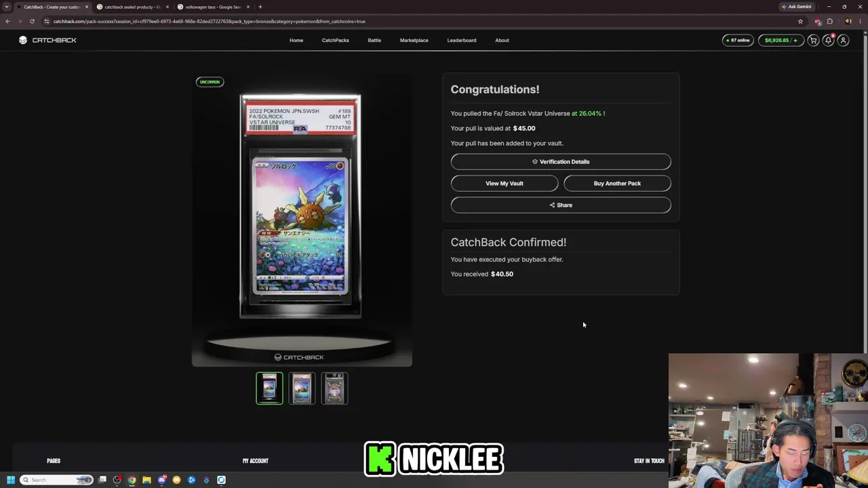868x488 pixels.
Task: Click the Chrome icon on the taskbar
Action: (132, 480)
